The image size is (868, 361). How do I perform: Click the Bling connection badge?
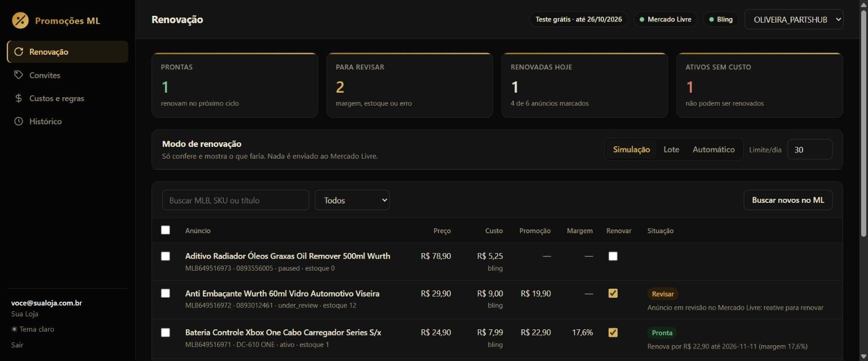[x=721, y=19]
